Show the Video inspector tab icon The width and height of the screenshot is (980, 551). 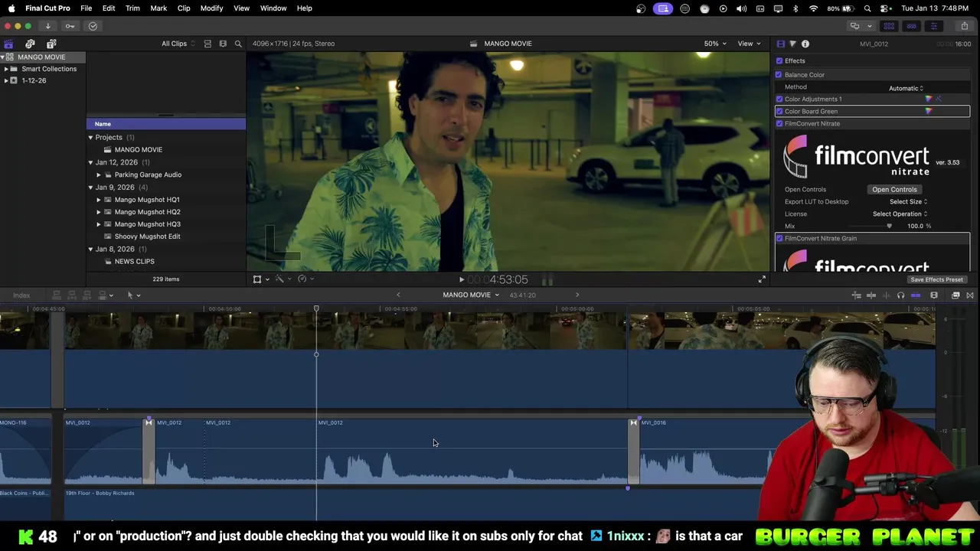click(x=781, y=44)
